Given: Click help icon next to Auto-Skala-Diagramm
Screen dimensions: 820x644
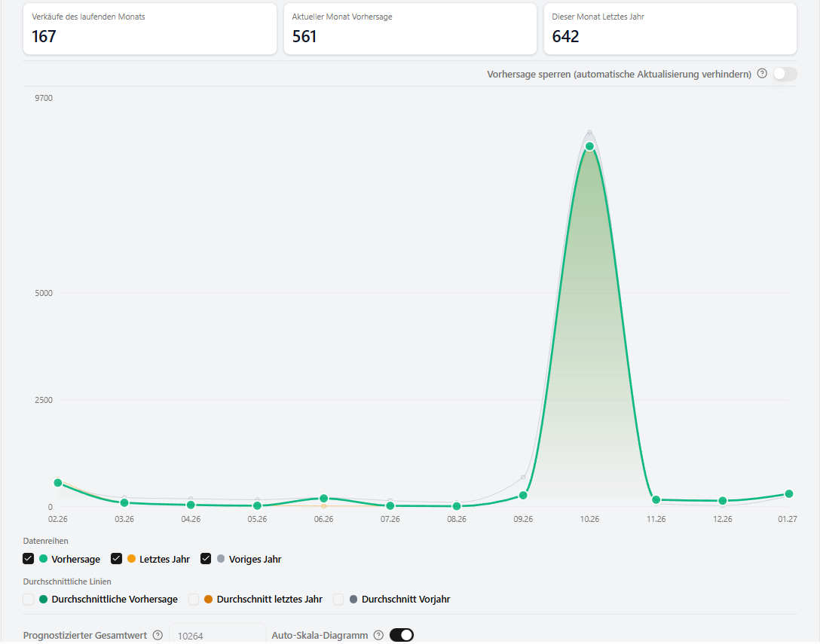Looking at the screenshot, I should coord(378,635).
